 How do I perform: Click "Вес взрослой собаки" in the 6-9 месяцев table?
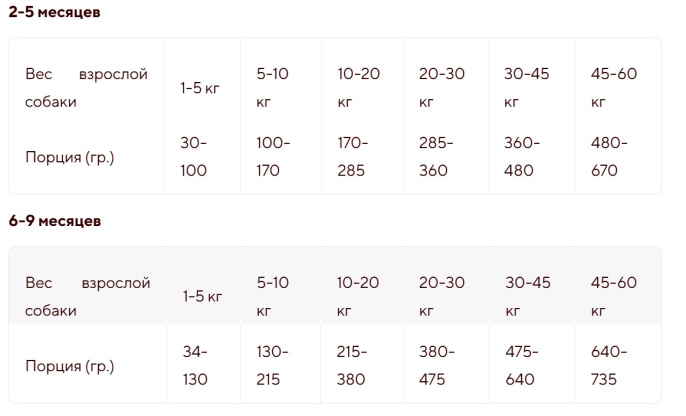(87, 296)
